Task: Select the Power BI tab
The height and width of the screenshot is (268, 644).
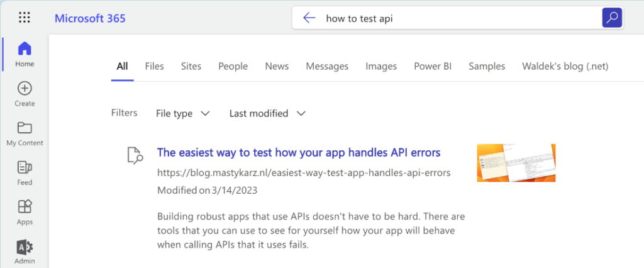Action: coord(433,66)
